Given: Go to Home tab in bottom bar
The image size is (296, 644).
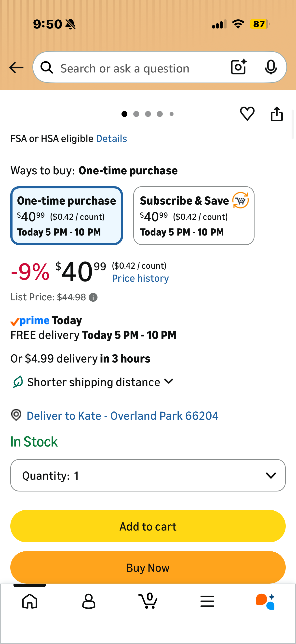Looking at the screenshot, I should coord(30,601).
